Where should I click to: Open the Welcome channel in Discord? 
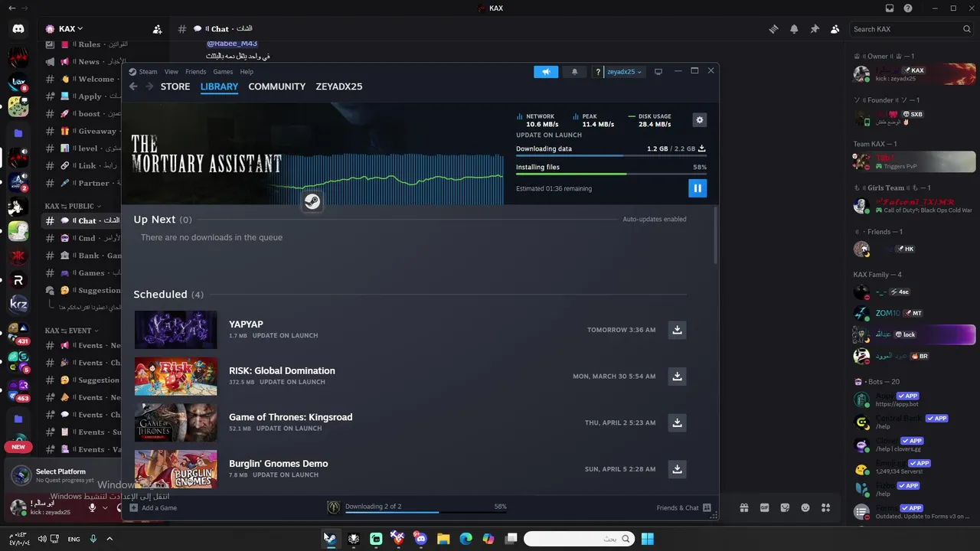(83, 79)
